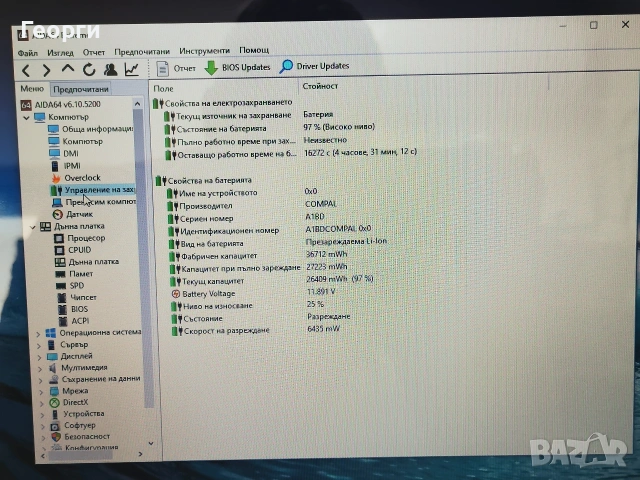Open the Помощ menu
Image resolution: width=640 pixels, height=480 pixels.
point(254,50)
